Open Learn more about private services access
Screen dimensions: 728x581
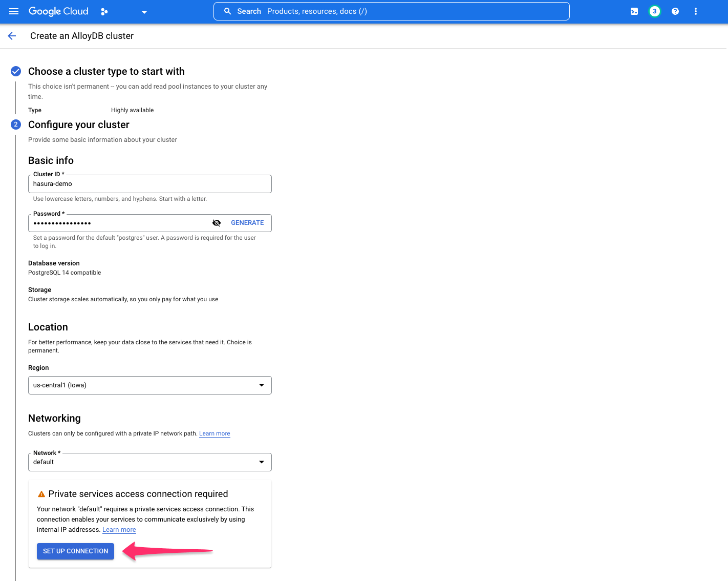pos(119,529)
